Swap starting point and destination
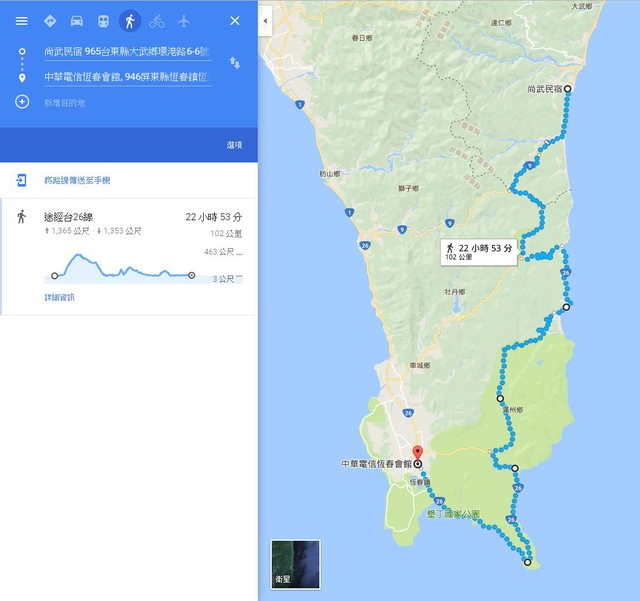 tap(235, 63)
